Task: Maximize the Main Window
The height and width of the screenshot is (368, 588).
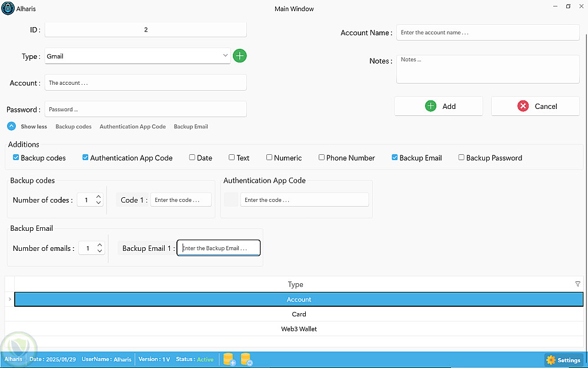Action: [568, 6]
